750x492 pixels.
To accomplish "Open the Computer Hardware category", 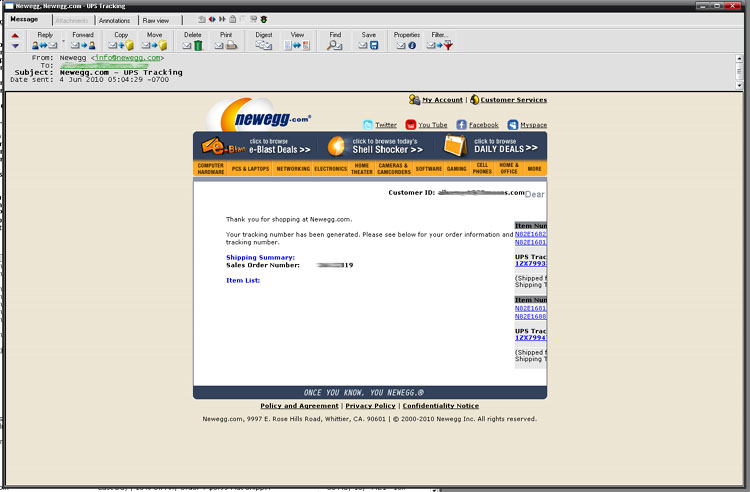I will click(x=210, y=168).
